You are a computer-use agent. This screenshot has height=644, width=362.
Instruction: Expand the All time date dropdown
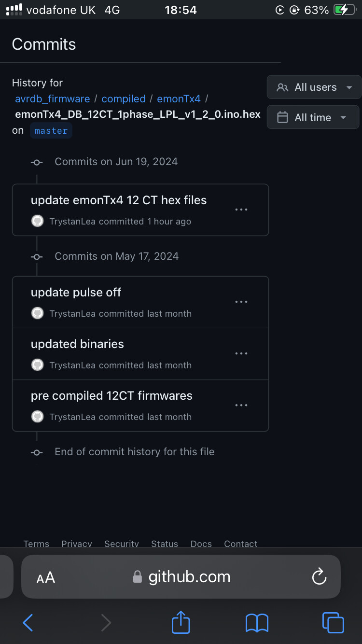pos(313,117)
